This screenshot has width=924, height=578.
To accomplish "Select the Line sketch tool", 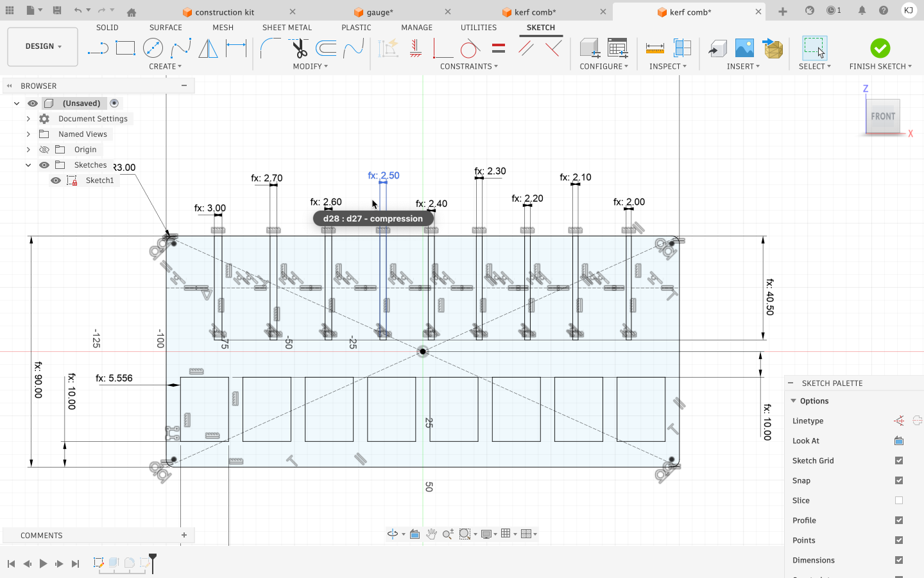I will [98, 48].
